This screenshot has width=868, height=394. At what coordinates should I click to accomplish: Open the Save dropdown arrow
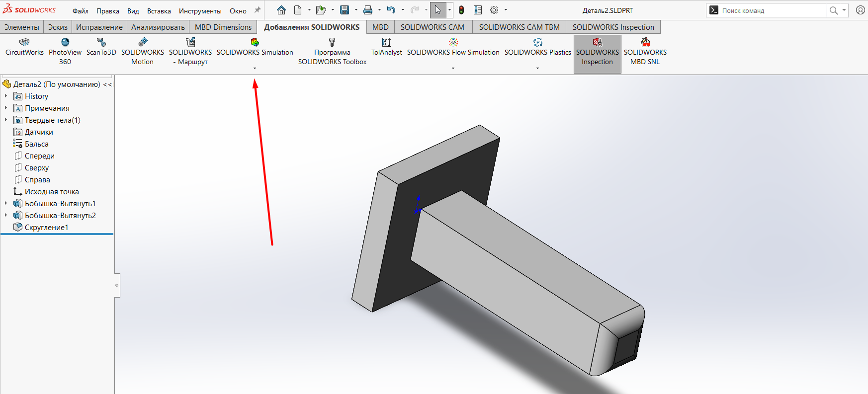coord(356,10)
